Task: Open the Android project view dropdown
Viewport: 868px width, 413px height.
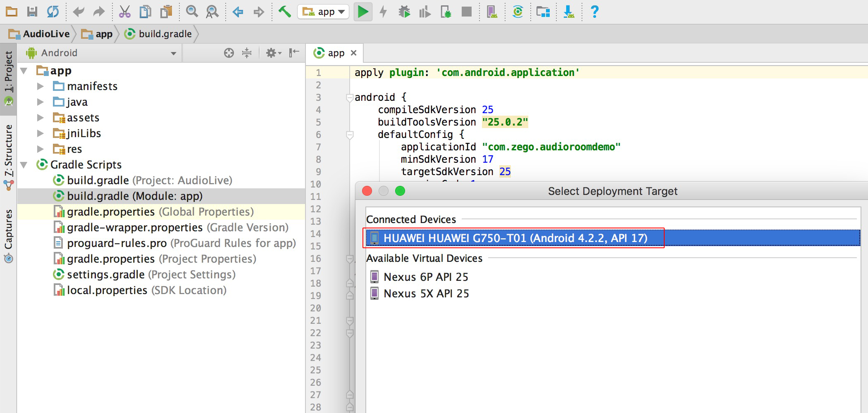Action: 101,53
